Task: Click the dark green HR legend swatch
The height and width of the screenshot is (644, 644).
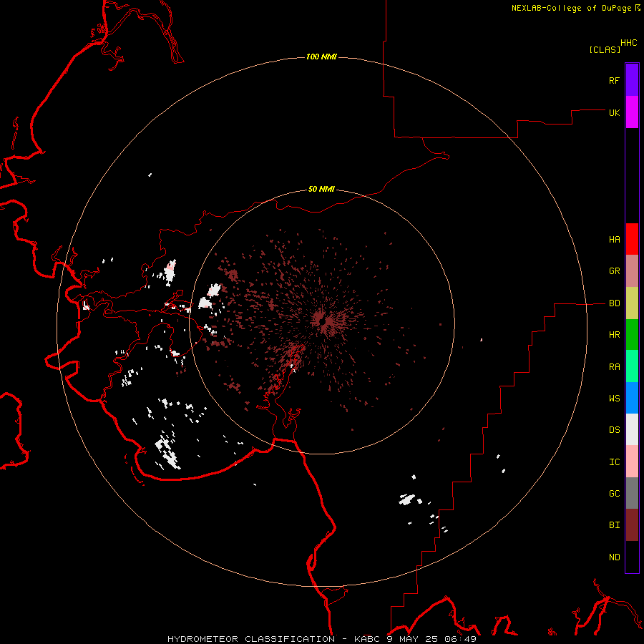Action: (632, 335)
